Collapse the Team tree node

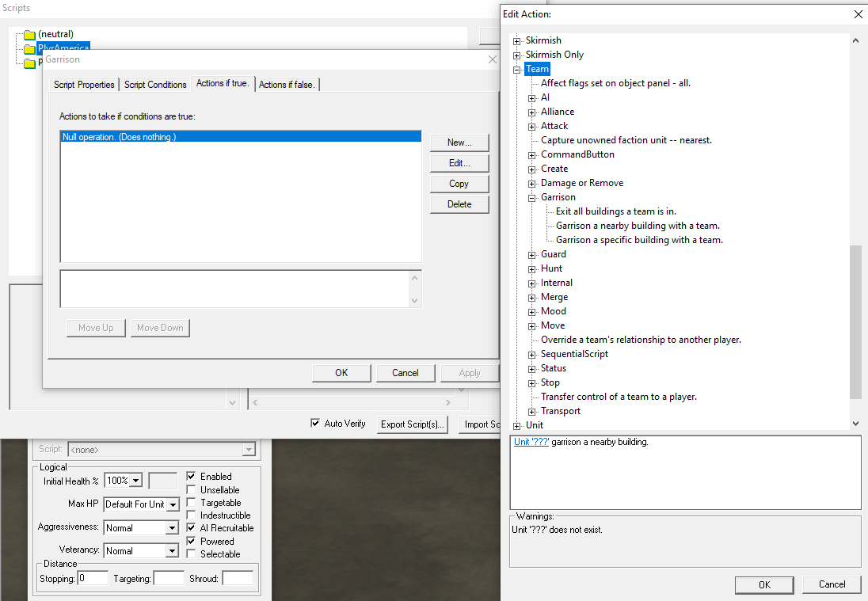[x=517, y=70]
